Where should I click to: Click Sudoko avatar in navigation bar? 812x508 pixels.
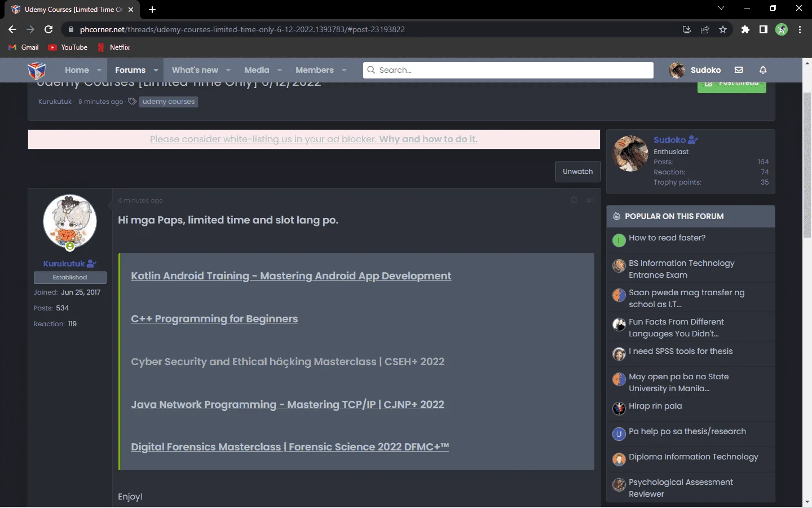(x=677, y=70)
